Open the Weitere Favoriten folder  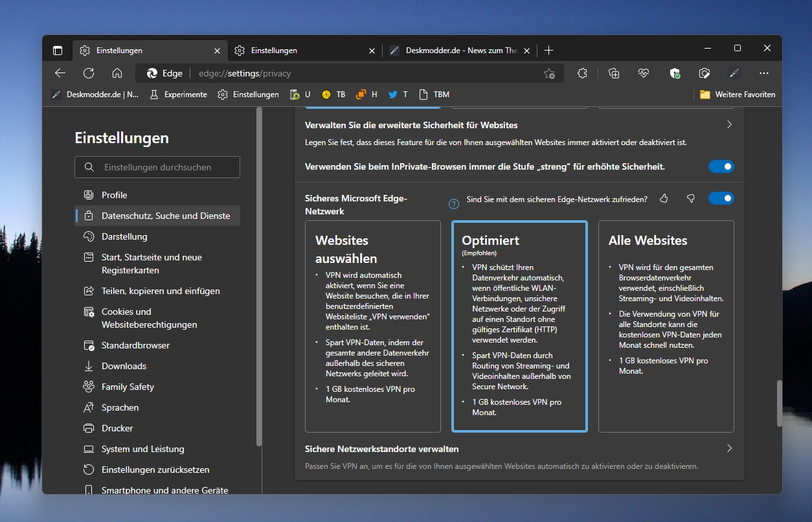[738, 95]
